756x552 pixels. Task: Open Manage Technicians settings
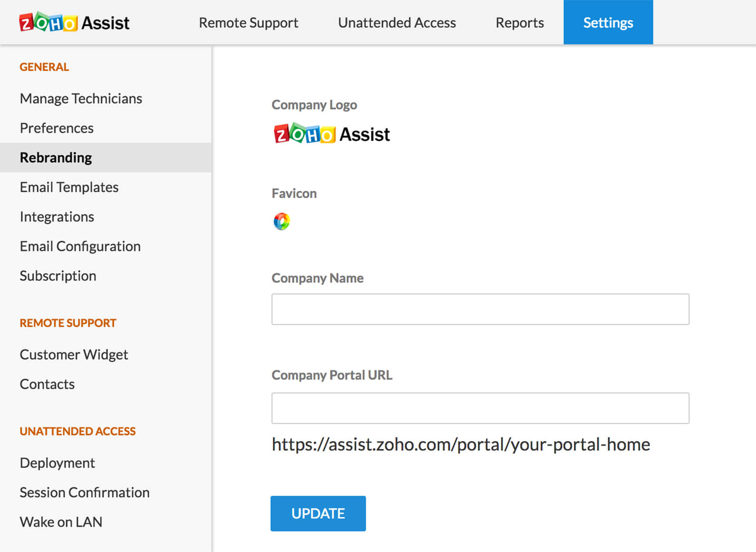[81, 99]
